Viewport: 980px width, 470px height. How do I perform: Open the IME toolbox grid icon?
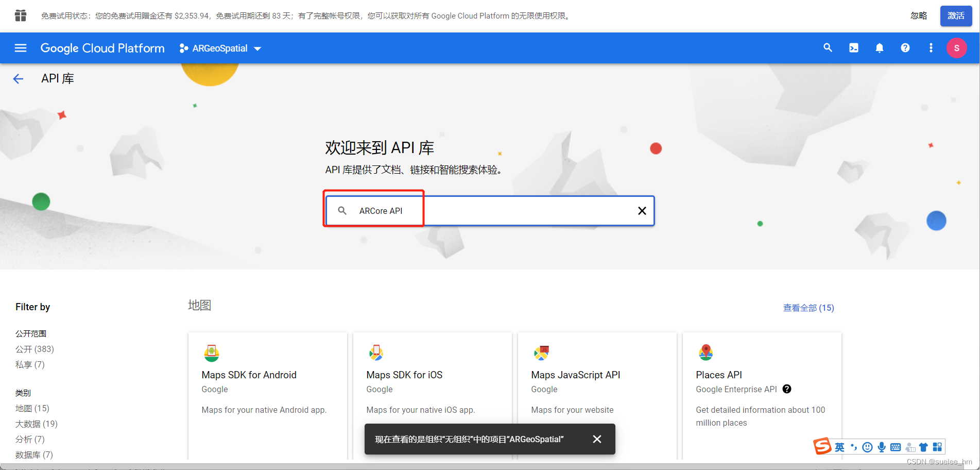tap(937, 447)
